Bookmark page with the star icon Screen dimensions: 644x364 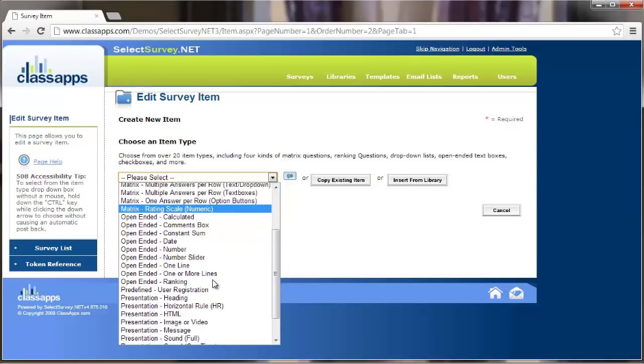click(617, 31)
